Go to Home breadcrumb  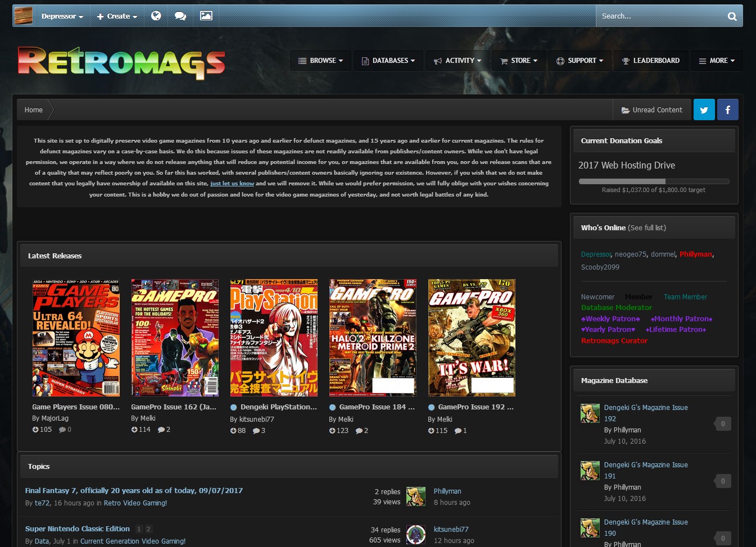pyautogui.click(x=34, y=110)
